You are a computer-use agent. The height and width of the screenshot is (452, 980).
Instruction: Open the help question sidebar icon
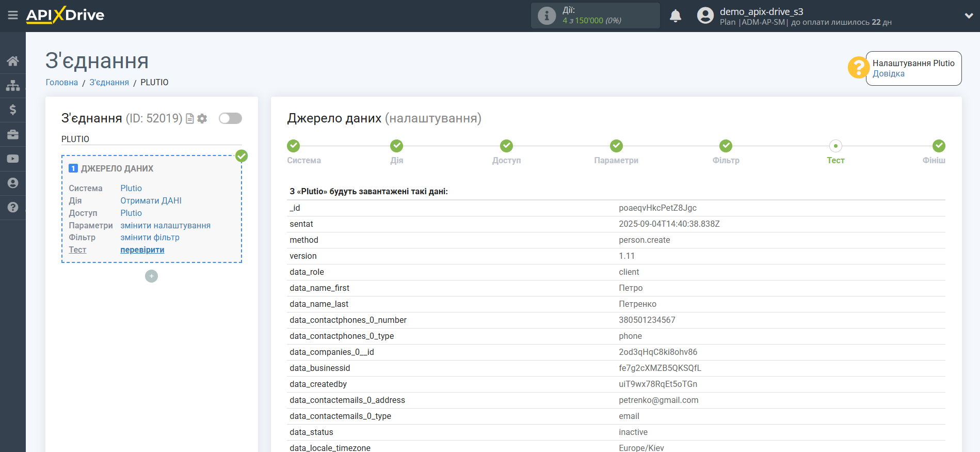point(13,207)
